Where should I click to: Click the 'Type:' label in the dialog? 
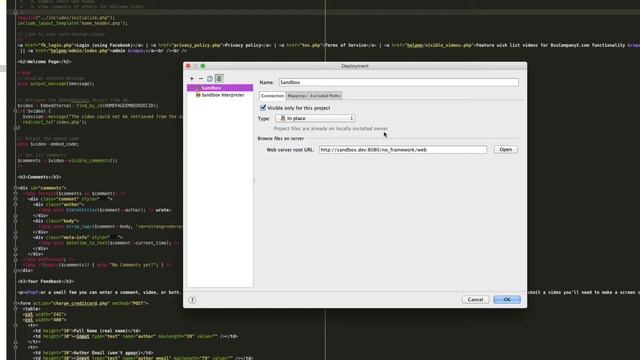click(x=264, y=118)
